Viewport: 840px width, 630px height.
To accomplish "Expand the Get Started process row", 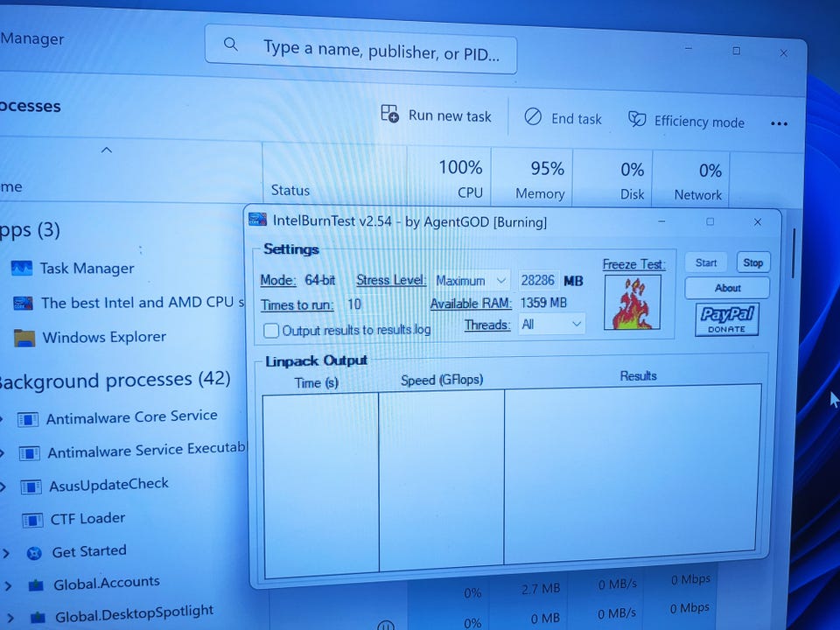I will point(5,553).
